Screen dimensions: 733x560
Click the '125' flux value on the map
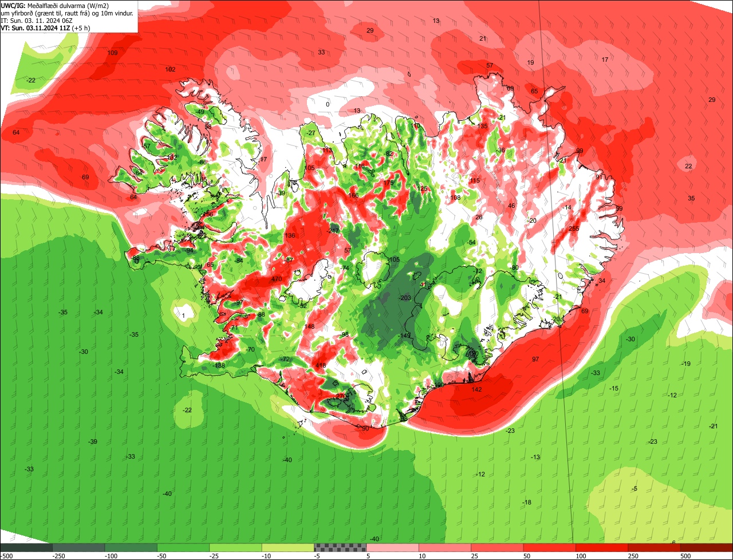pyautogui.click(x=423, y=188)
